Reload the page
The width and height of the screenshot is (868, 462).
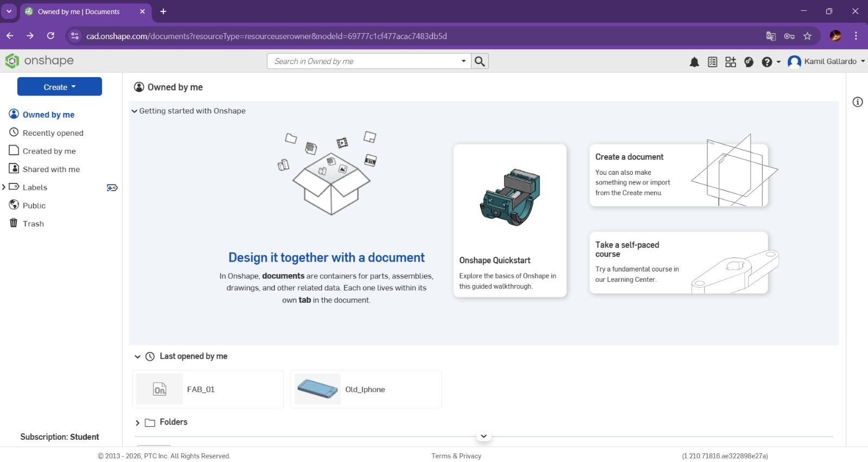pos(50,36)
